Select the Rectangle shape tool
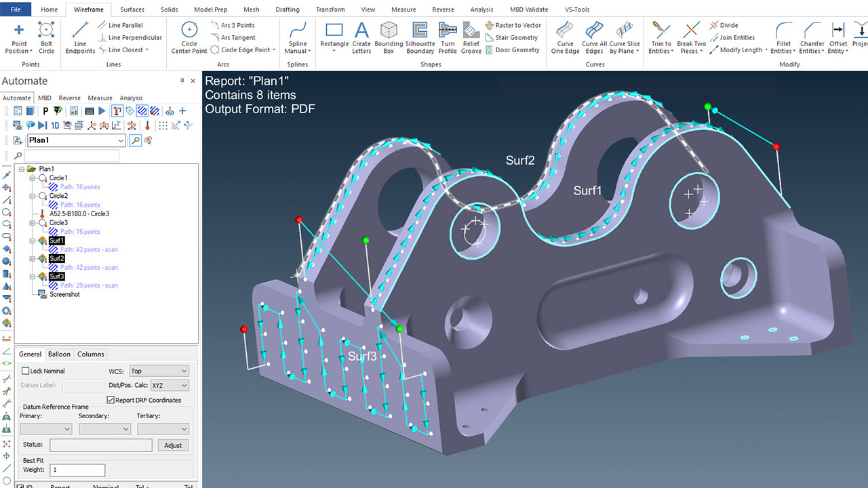 [x=334, y=39]
